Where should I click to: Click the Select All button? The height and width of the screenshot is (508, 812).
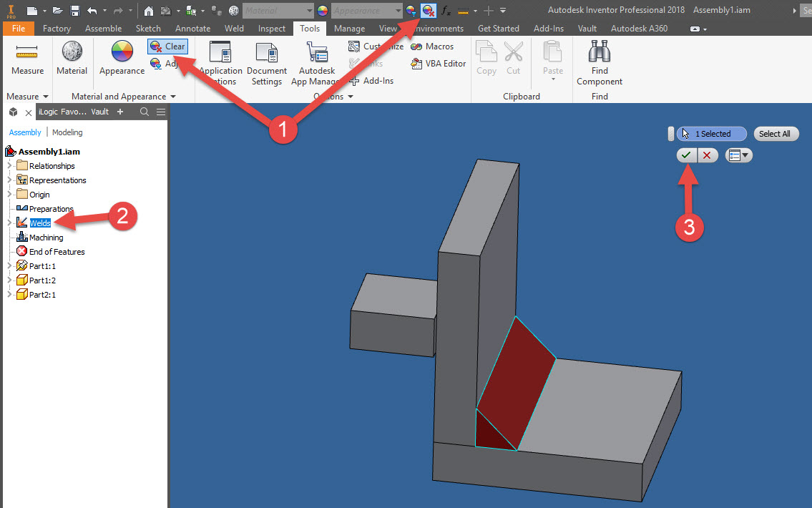click(x=775, y=134)
